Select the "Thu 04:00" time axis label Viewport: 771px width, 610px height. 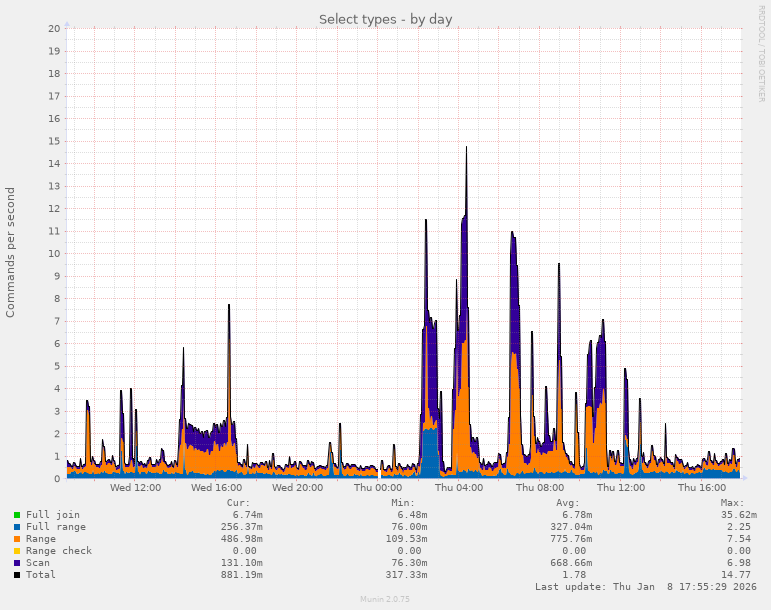pos(459,488)
